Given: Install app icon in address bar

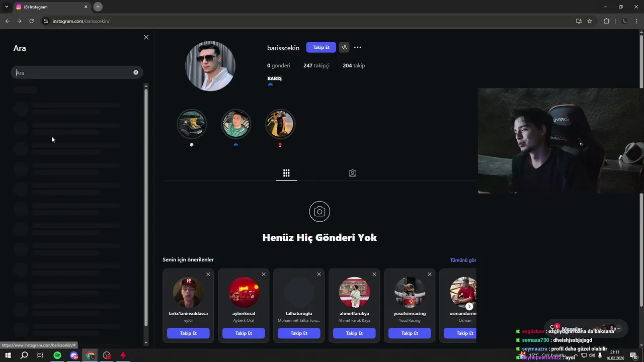Looking at the screenshot, I should [x=579, y=21].
